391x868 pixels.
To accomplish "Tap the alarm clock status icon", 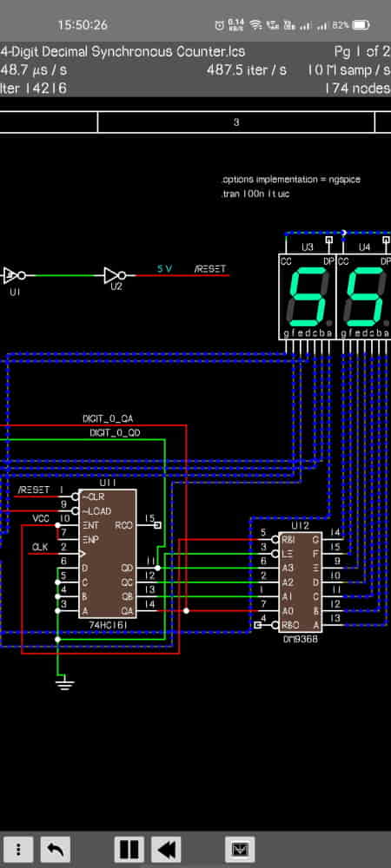I will pyautogui.click(x=219, y=25).
